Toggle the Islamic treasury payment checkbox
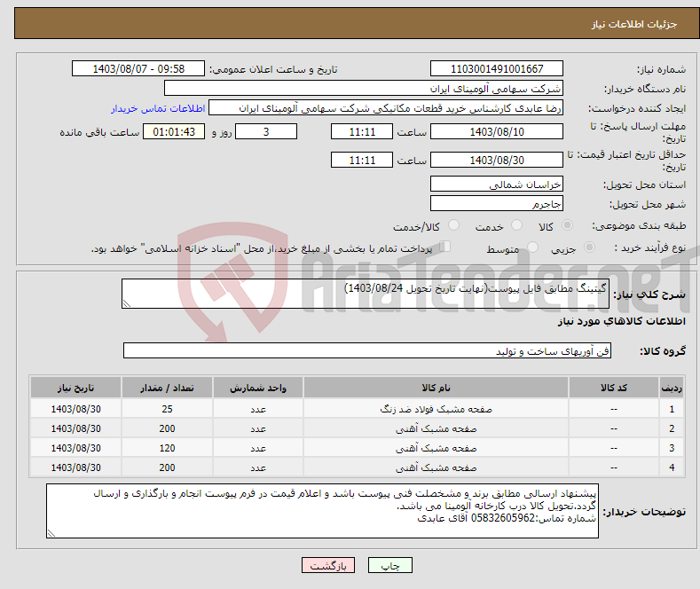Screen dimensions: 700x589 coord(445,247)
